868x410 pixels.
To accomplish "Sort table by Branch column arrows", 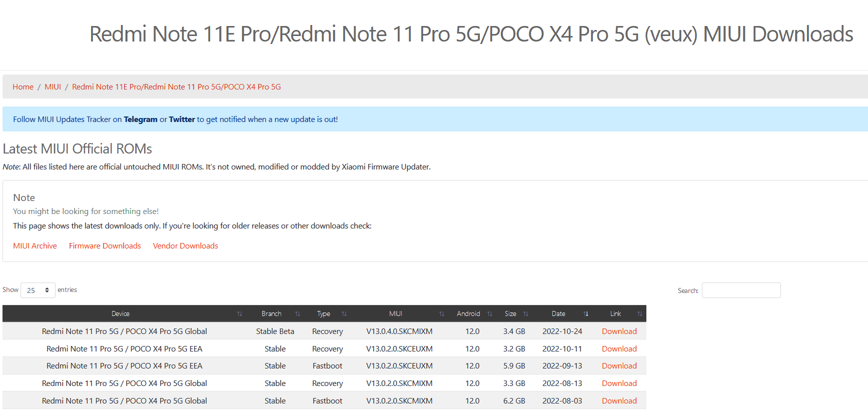I will 298,314.
